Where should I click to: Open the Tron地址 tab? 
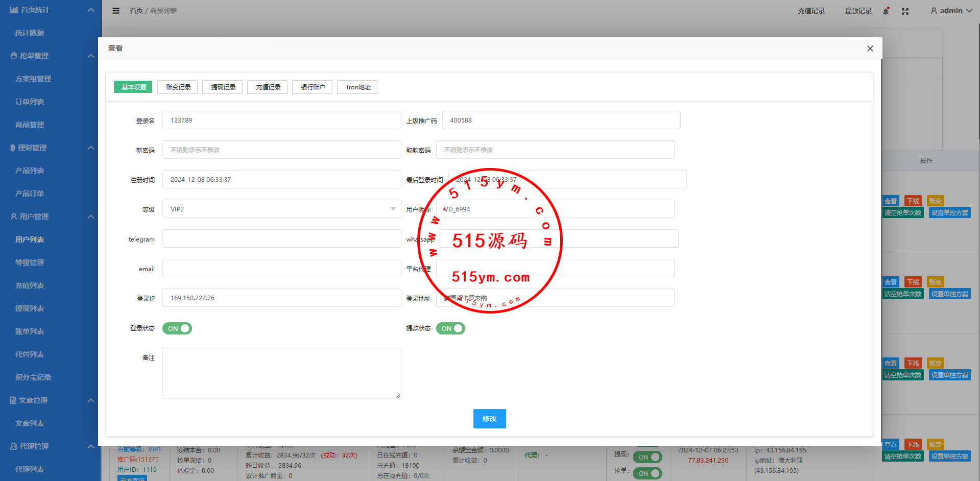point(357,87)
